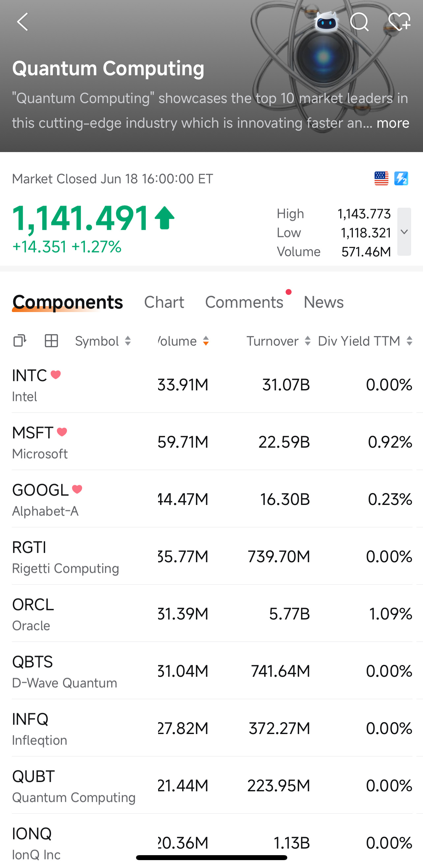Viewport: 423px width, 868px height.
Task: Toggle favorite heart next to INTC
Action: coord(56,374)
